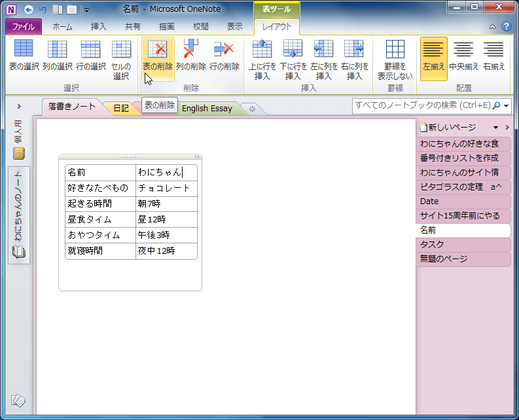
Task: Click the Delete Table (表の削除) button
Action: point(158,59)
